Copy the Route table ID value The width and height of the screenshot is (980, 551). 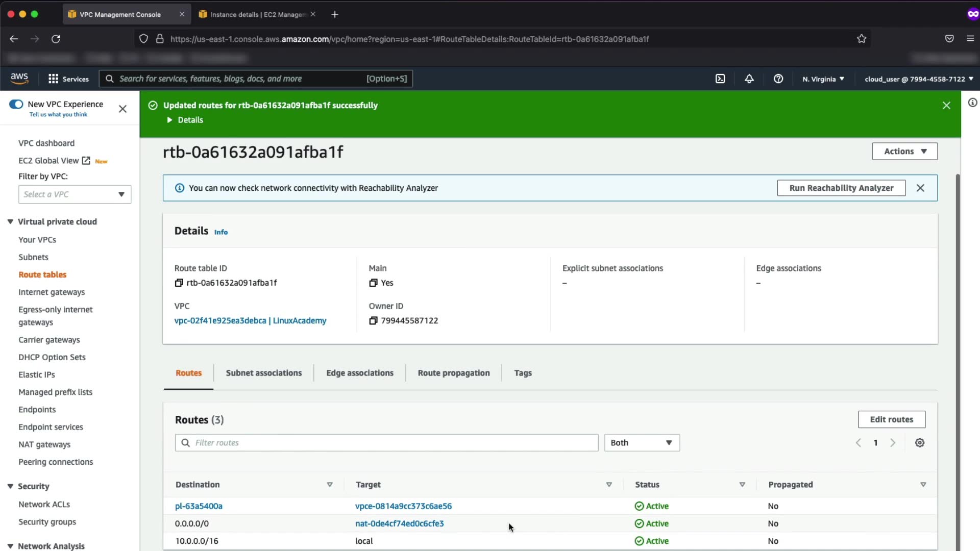point(179,283)
